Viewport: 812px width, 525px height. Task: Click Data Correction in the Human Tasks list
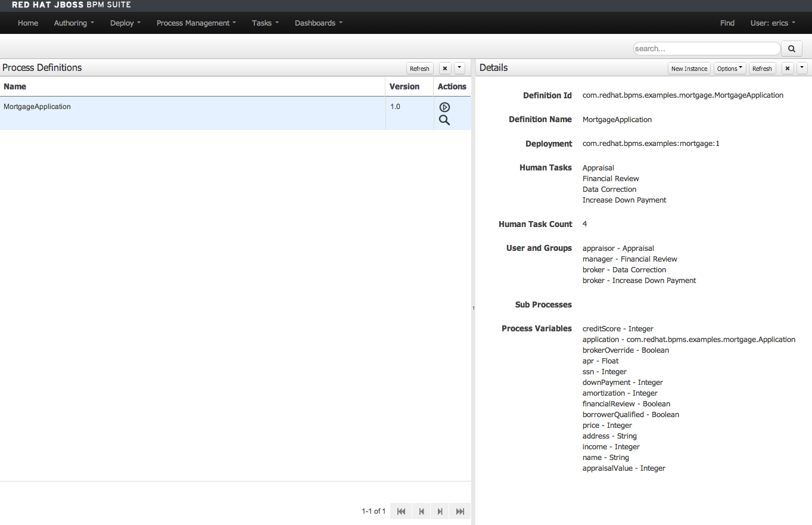tap(609, 190)
